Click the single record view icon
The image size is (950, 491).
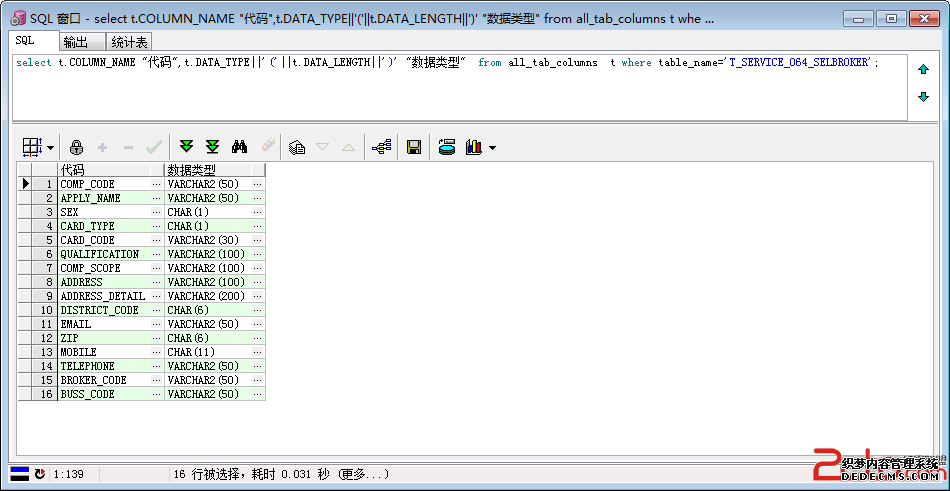[297, 147]
